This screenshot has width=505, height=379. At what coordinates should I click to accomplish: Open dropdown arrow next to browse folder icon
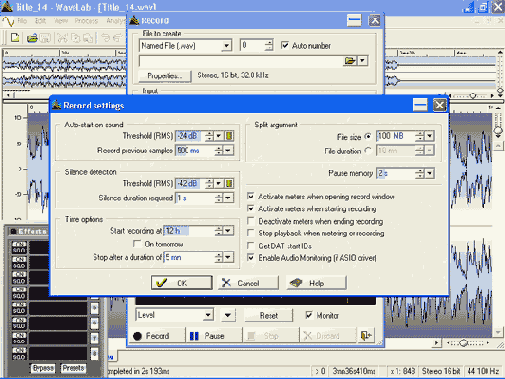pyautogui.click(x=362, y=61)
